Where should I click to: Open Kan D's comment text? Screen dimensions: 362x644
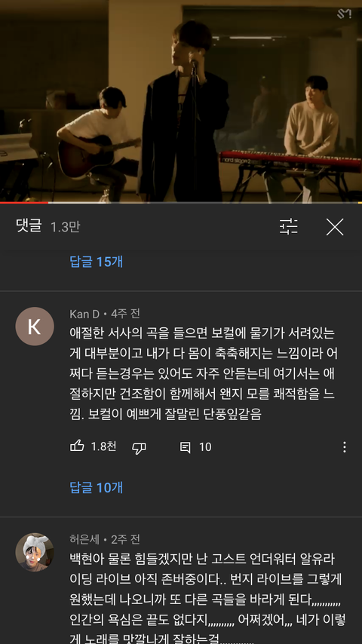tap(204, 373)
